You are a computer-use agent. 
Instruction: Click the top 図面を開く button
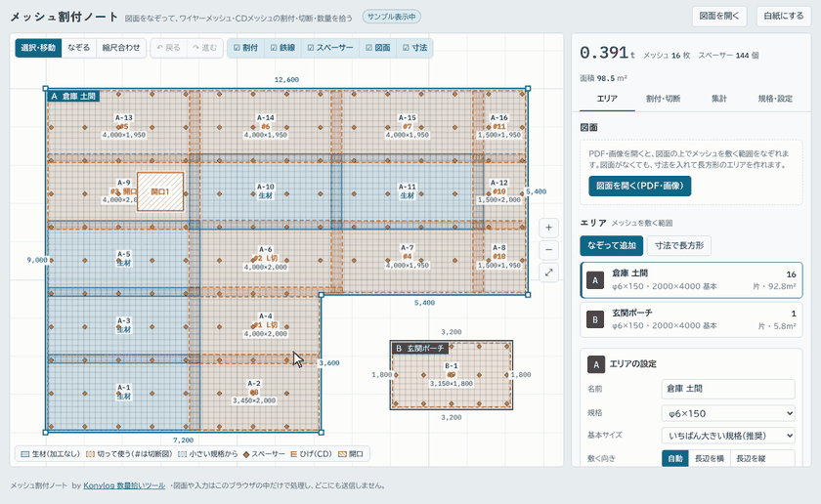click(x=719, y=17)
